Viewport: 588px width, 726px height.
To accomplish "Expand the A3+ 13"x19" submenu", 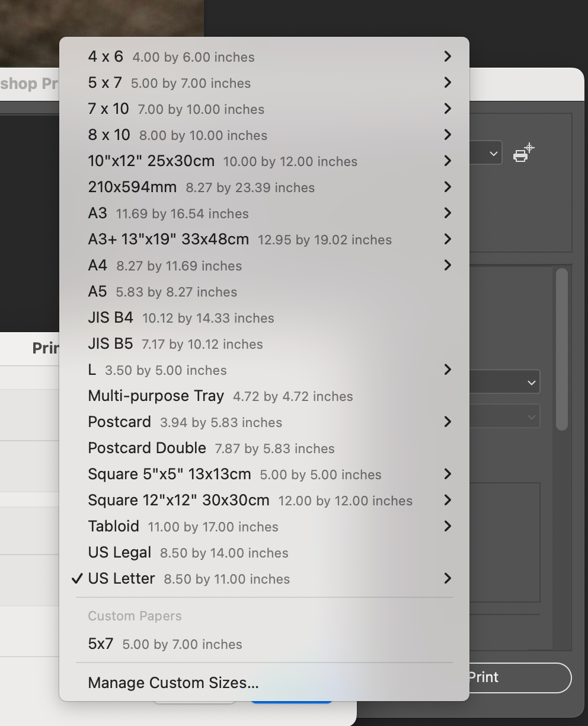I will click(447, 239).
